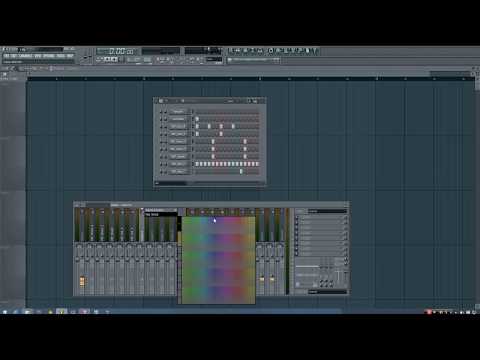The image size is (480, 360).
Task: Toggle the last step of the eighth channel
Action: pyautogui.click(x=257, y=164)
